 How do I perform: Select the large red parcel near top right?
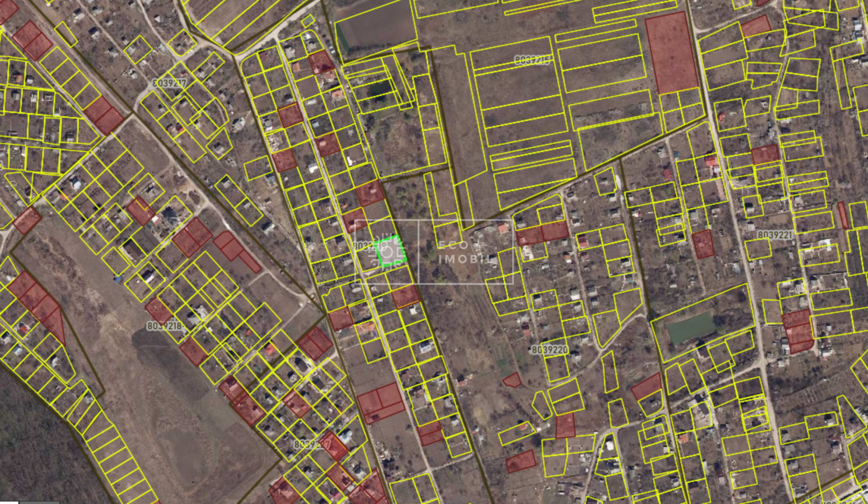click(x=671, y=52)
